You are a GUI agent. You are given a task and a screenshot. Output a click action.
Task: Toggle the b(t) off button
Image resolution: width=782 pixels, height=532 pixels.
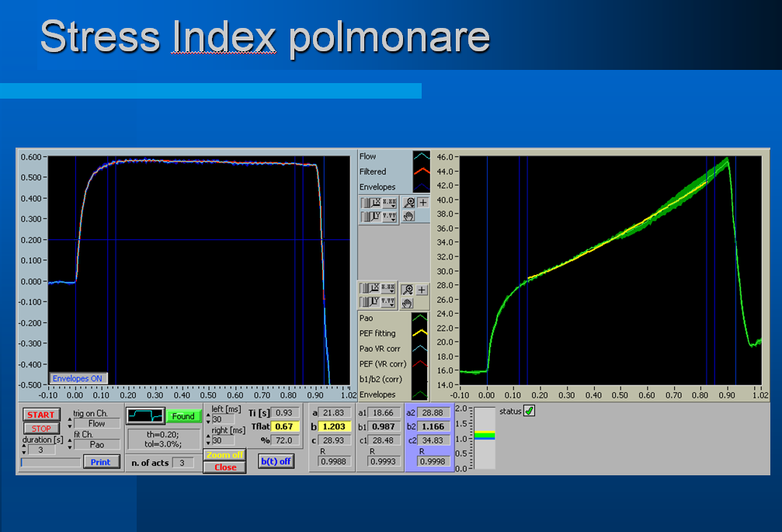click(x=276, y=461)
